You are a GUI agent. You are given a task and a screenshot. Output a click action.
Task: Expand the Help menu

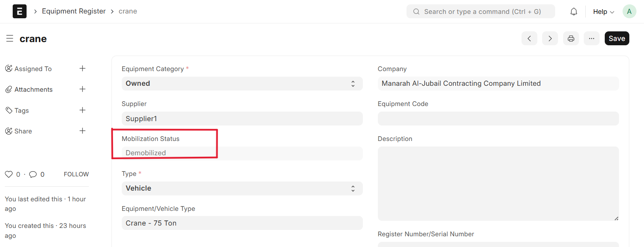pos(603,12)
